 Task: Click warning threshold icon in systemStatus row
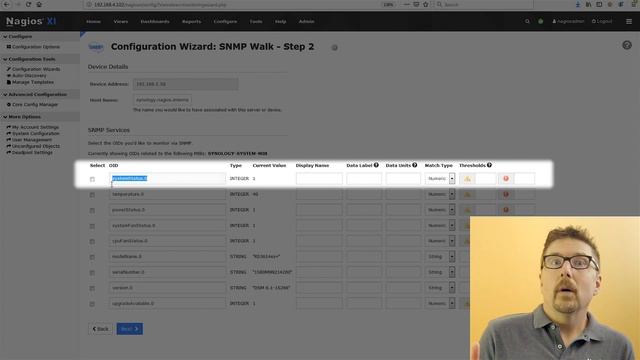tap(467, 179)
